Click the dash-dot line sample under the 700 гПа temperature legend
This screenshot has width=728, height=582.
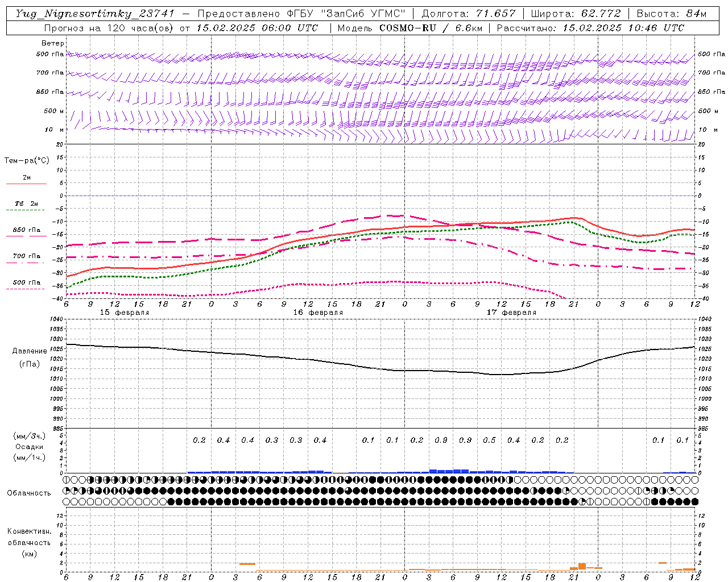coord(25,263)
